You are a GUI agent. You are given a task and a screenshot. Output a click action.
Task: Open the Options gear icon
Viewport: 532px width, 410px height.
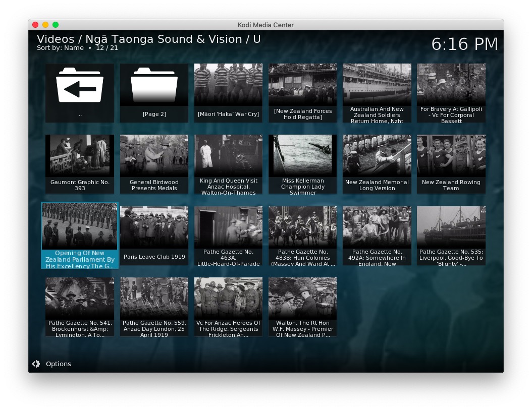(x=36, y=364)
